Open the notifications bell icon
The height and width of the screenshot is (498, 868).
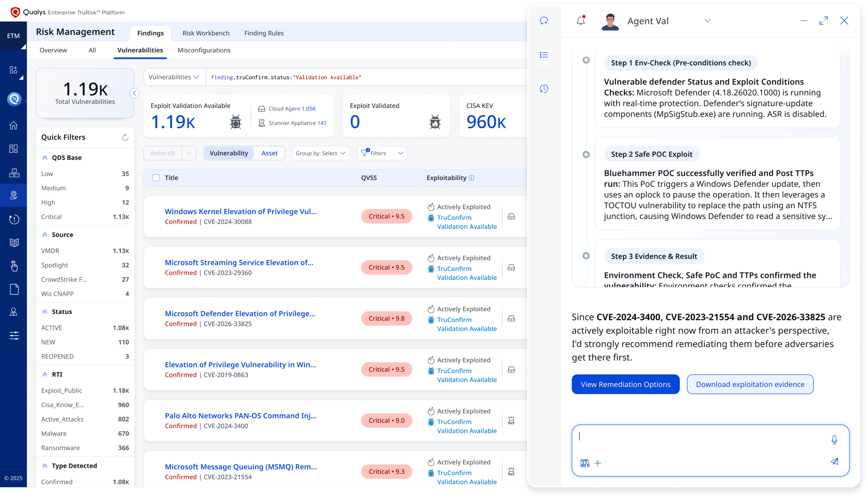pos(581,21)
